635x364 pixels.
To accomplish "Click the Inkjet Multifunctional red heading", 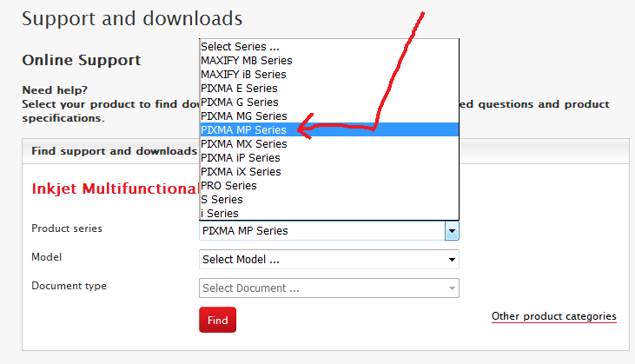I will coord(115,189).
